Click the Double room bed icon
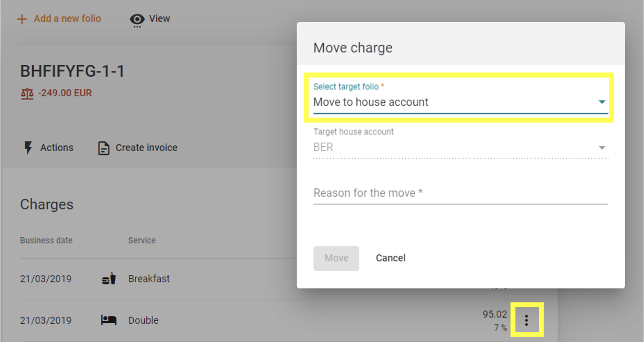 coord(108,320)
